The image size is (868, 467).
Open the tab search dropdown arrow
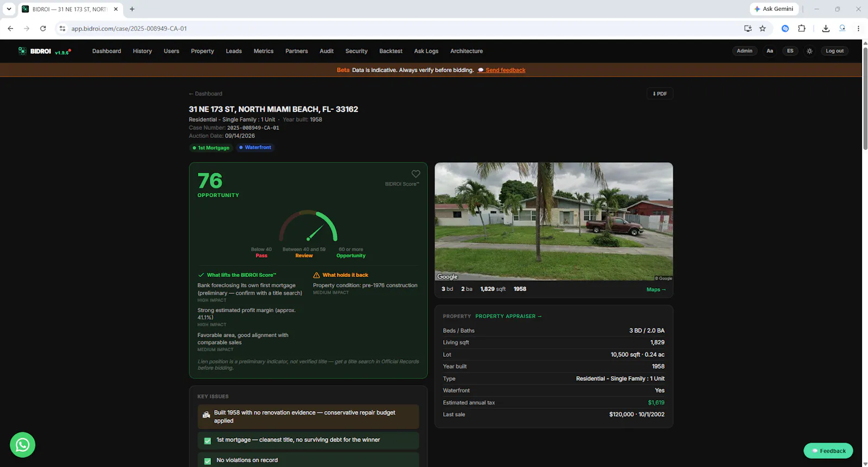coord(9,9)
